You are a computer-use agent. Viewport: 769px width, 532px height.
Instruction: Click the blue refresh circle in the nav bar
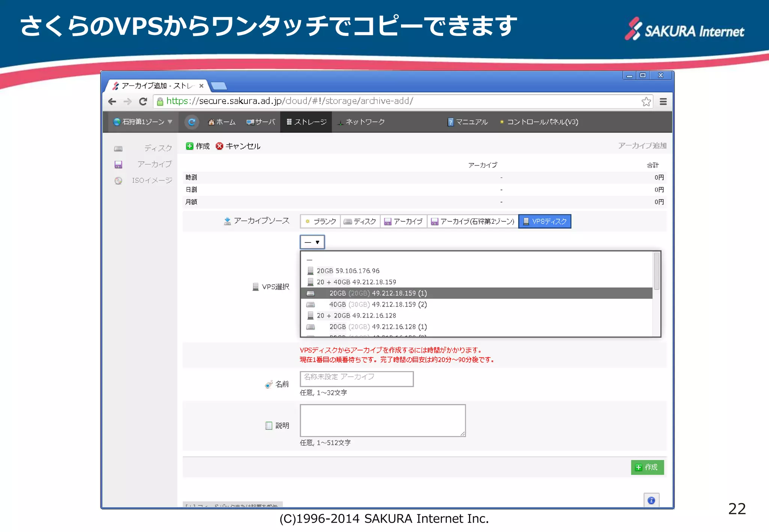[191, 122]
